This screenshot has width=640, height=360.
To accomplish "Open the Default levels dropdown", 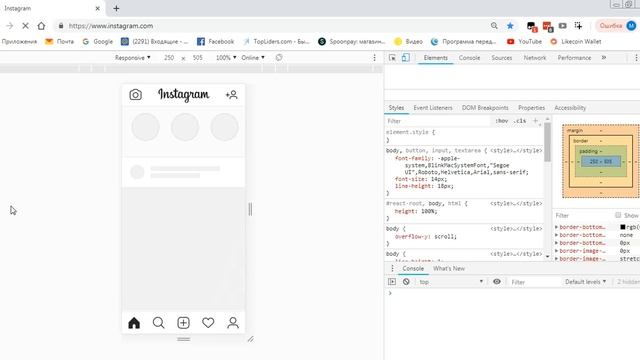I will click(585, 282).
